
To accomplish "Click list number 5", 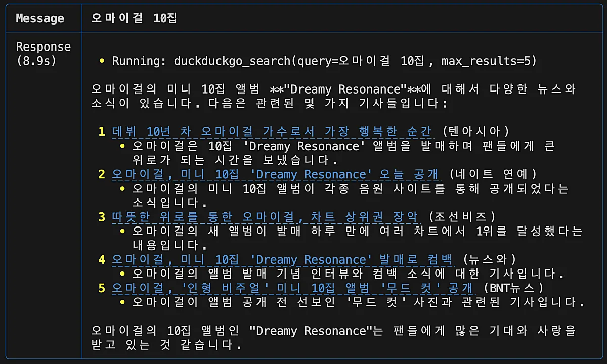I will click(102, 288).
